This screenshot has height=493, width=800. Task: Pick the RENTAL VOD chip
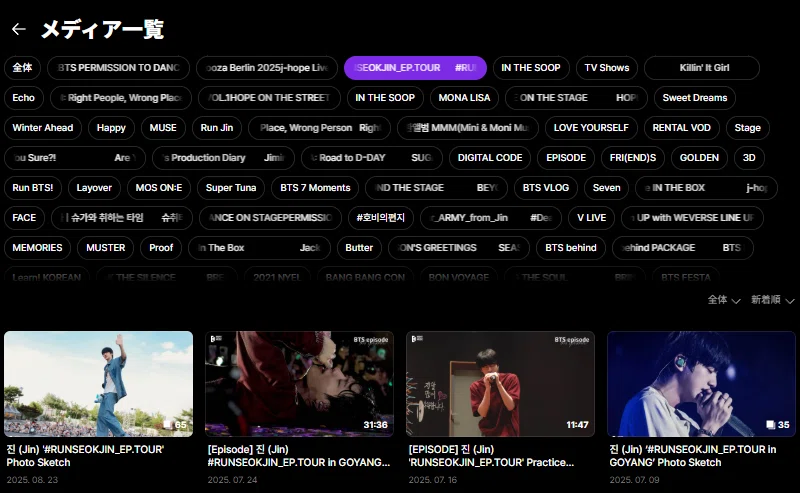682,128
